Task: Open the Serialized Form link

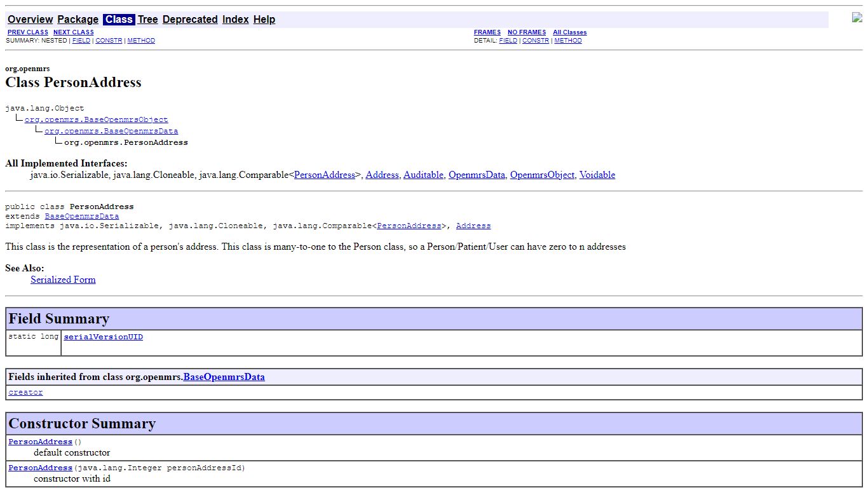Action: tap(63, 280)
